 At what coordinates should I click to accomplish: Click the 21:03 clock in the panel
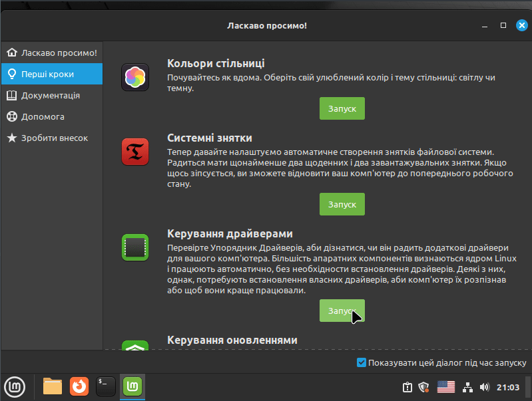pyautogui.click(x=508, y=387)
